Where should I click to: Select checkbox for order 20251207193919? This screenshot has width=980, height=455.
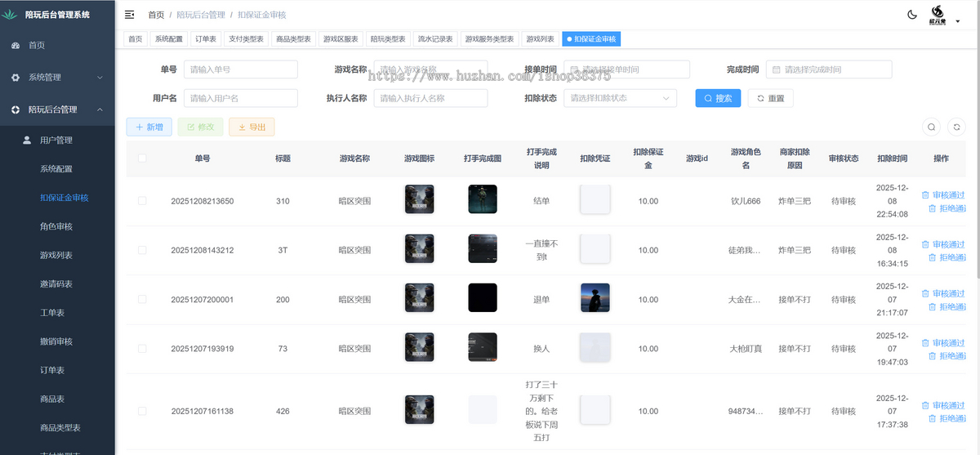(142, 348)
